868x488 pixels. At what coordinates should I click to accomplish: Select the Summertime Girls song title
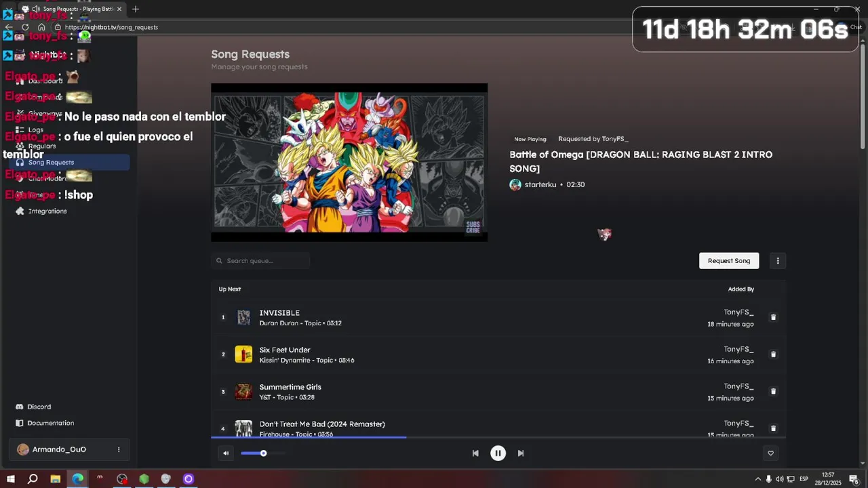tap(290, 388)
